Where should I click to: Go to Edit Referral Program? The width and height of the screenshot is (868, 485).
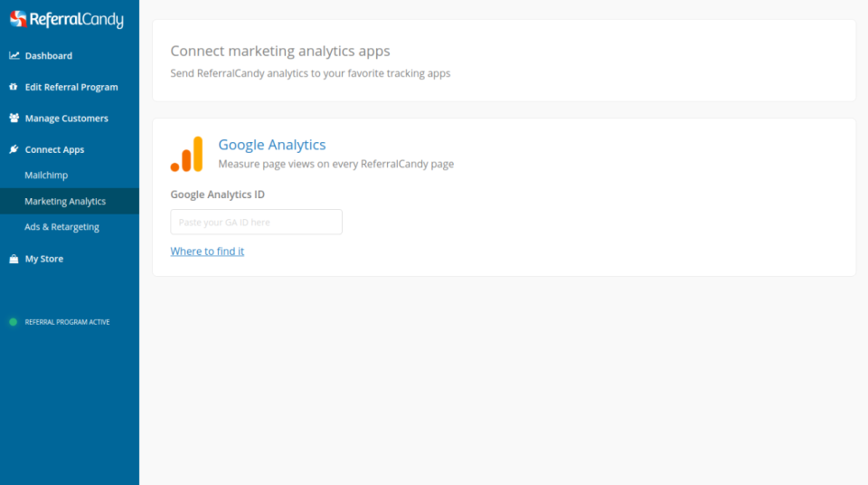71,88
